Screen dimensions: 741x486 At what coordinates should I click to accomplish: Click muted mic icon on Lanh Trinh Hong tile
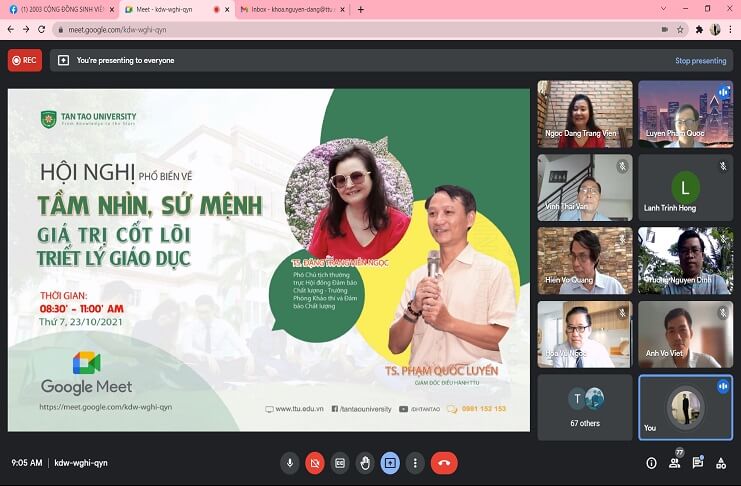point(723,166)
